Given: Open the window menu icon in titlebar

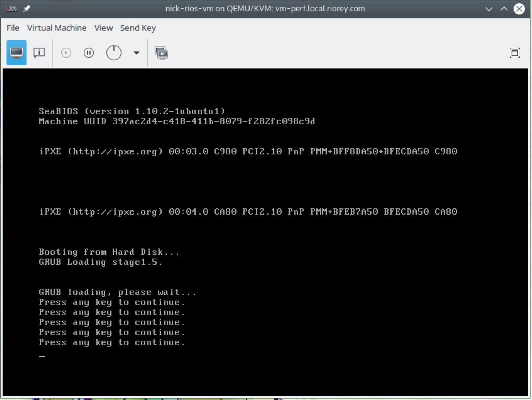Looking at the screenshot, I should point(11,8).
